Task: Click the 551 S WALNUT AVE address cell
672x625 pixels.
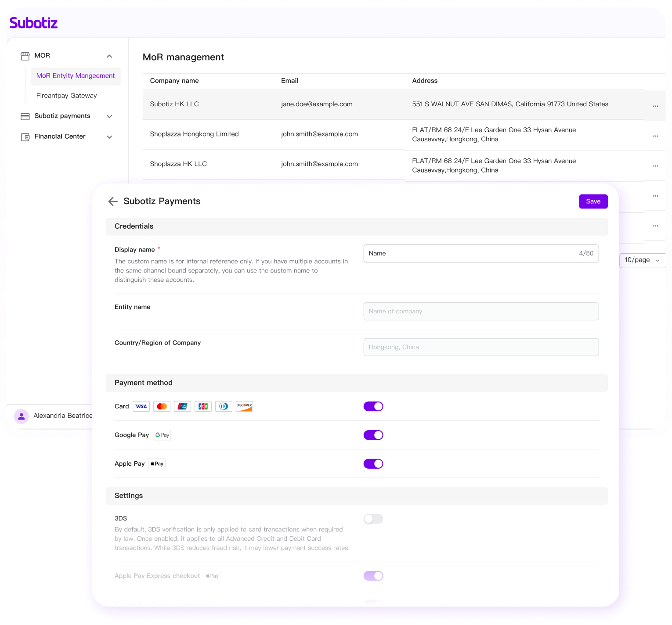Action: (x=510, y=104)
